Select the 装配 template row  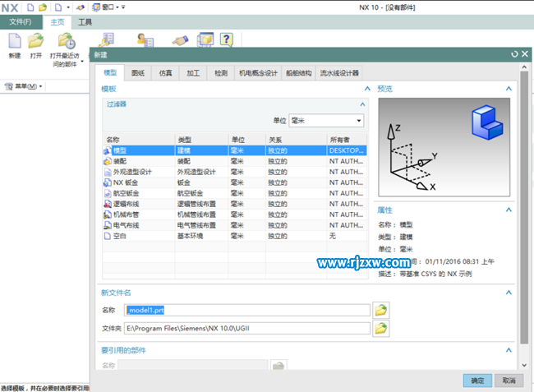(235, 161)
